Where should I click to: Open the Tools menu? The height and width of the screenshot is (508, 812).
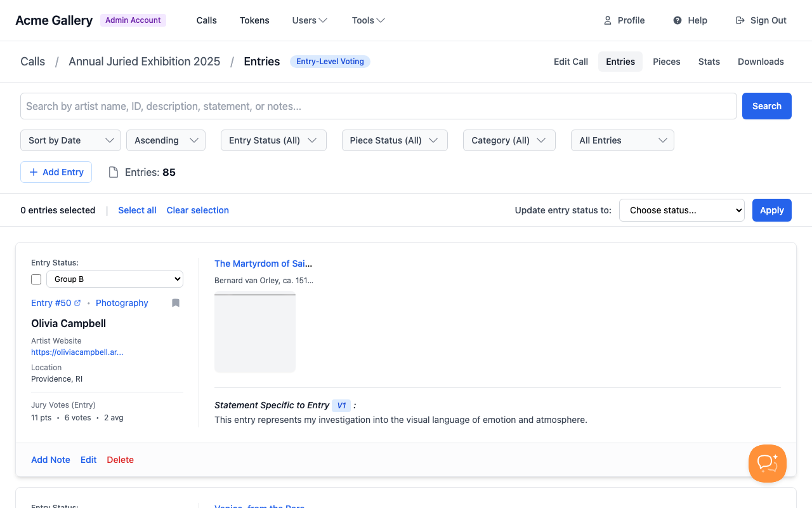tap(368, 20)
